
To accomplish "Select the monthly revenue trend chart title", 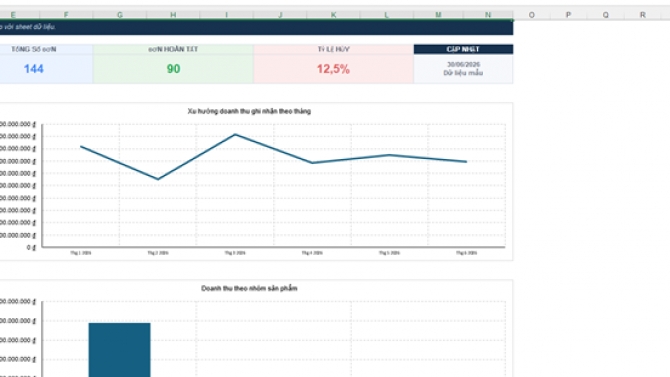I will [249, 111].
